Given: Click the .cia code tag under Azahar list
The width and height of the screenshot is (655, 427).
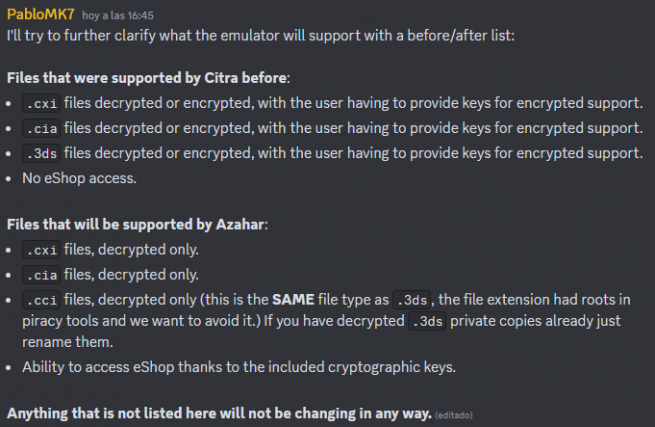Looking at the screenshot, I should tap(41, 275).
